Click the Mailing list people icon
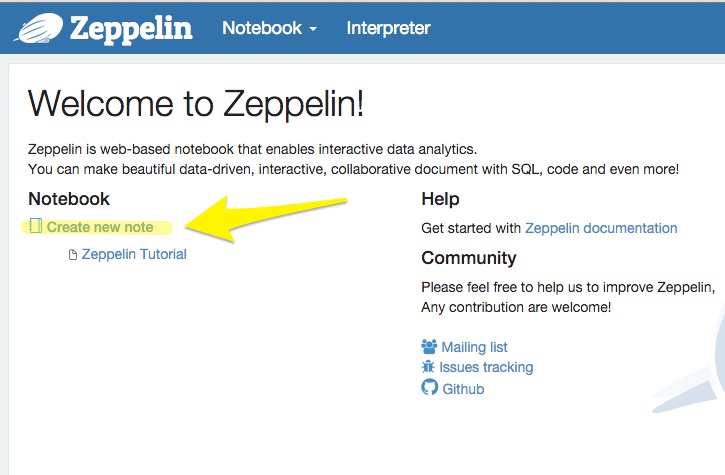725x475 pixels. 430,347
